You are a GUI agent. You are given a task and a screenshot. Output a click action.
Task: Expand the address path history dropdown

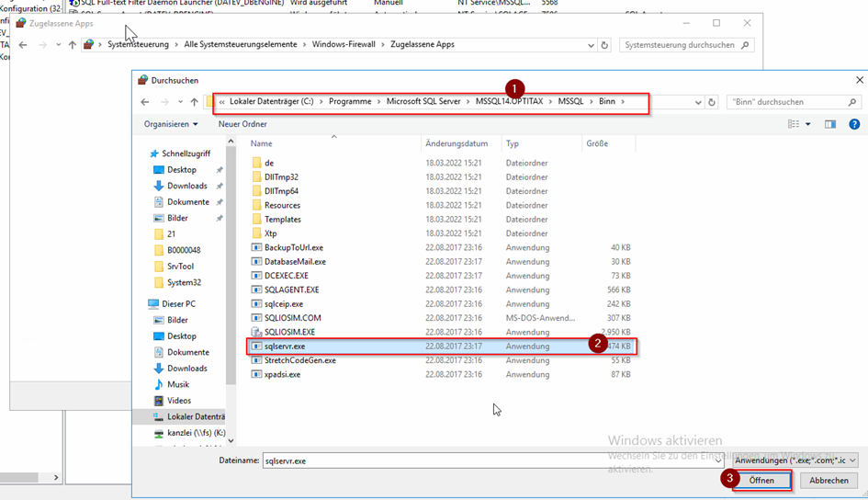698,102
